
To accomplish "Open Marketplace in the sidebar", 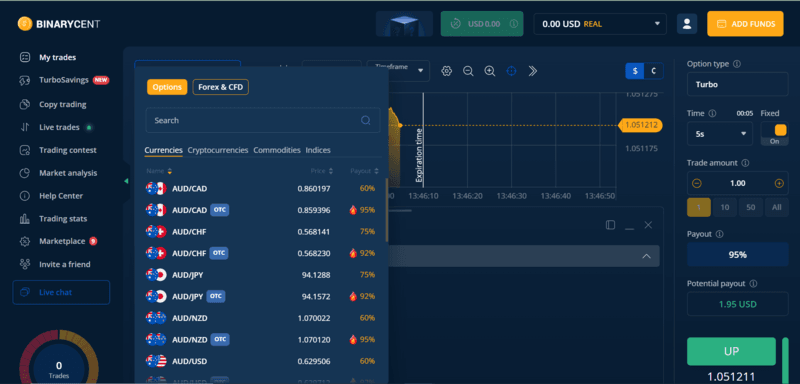I will 62,241.
